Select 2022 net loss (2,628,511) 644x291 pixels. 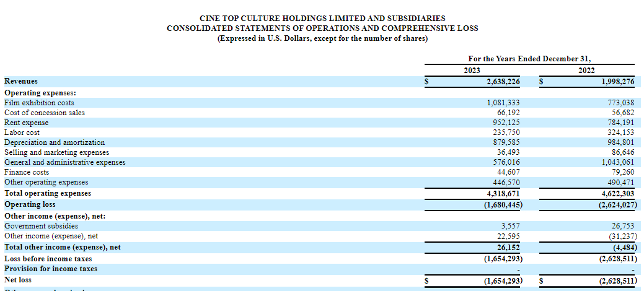pos(618,280)
